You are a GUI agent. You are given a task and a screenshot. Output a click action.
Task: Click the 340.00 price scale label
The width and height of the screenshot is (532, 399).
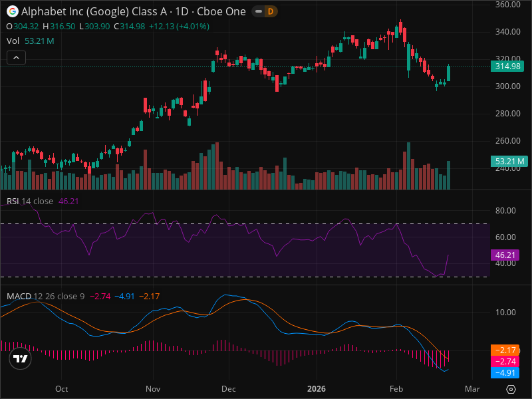click(x=508, y=31)
